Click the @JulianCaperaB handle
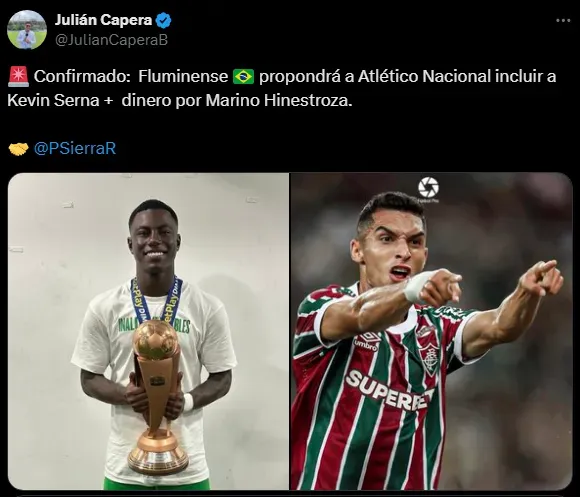The height and width of the screenshot is (497, 580). [111, 40]
